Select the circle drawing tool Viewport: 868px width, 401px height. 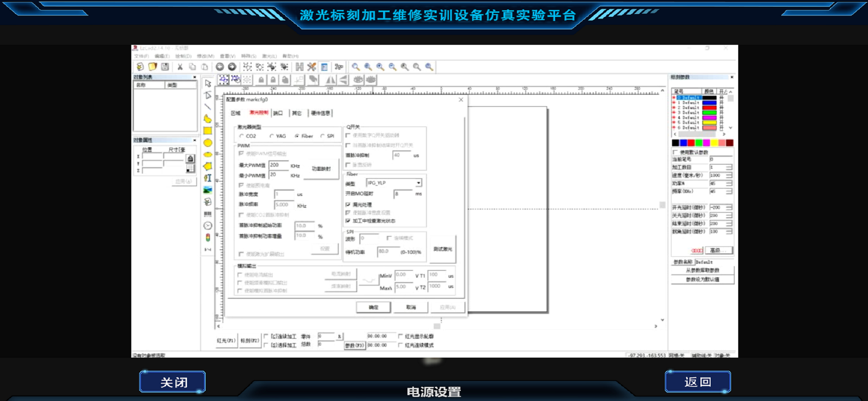point(208,143)
